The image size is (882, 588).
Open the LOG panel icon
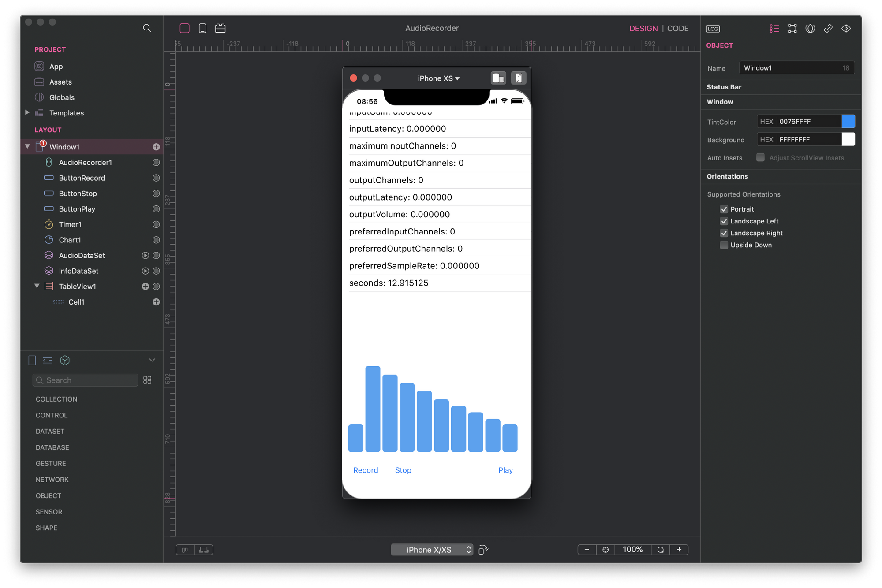(713, 29)
